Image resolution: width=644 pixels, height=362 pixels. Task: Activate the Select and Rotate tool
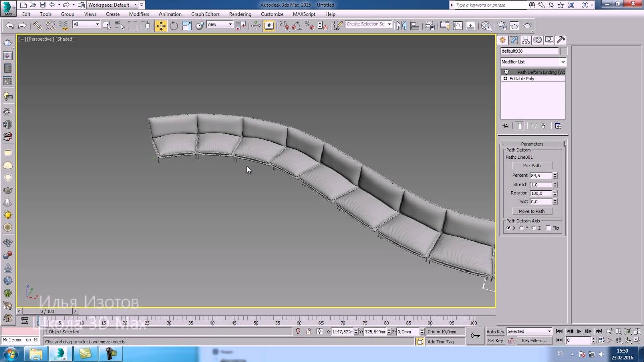[174, 26]
